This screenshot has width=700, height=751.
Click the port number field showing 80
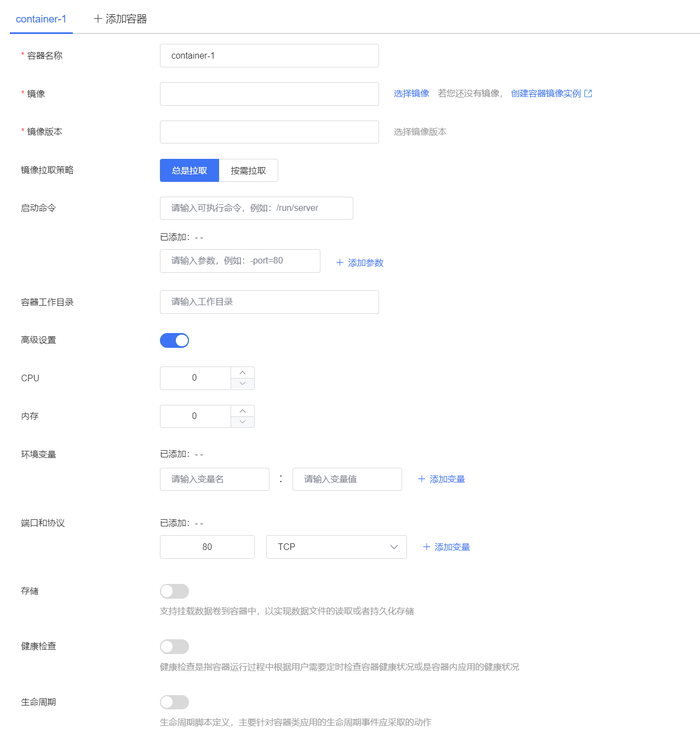207,547
